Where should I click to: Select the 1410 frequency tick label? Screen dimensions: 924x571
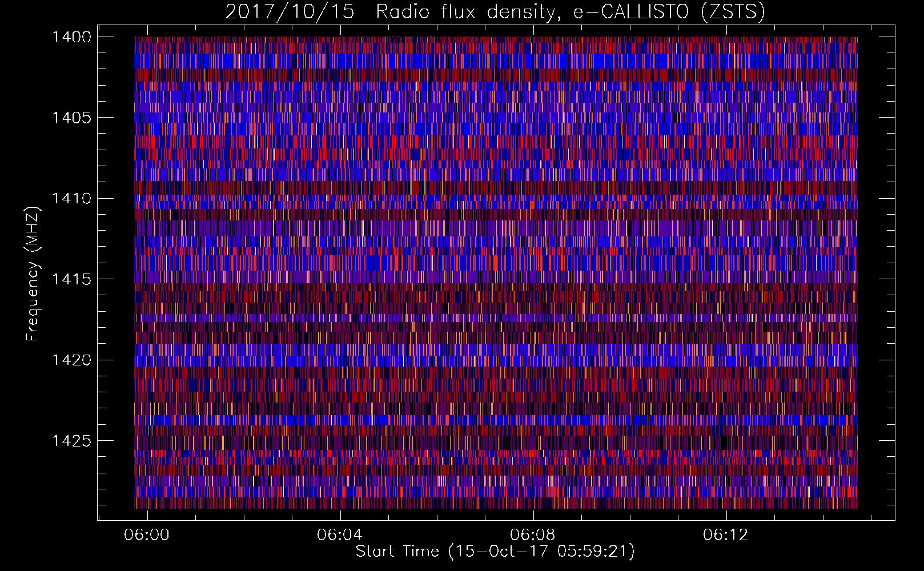tap(71, 199)
